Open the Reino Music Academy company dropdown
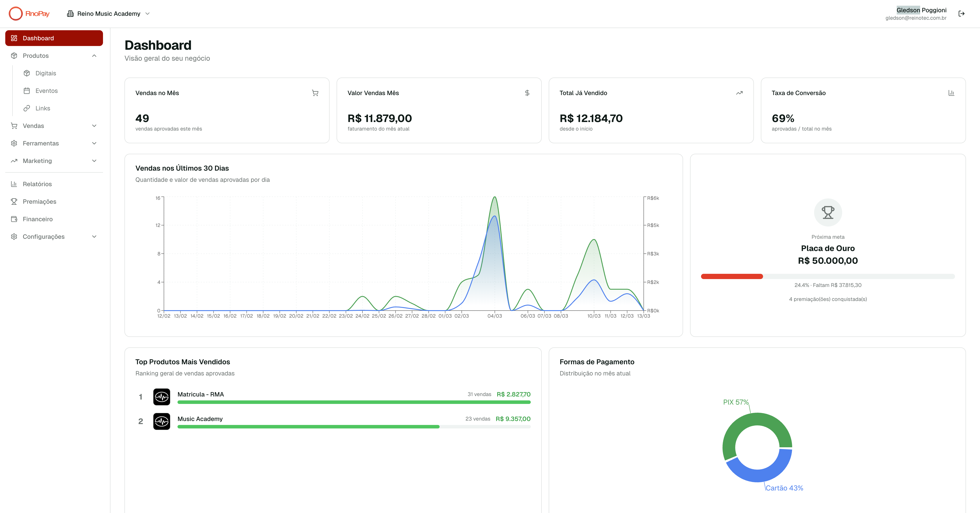This screenshot has height=513, width=980. 109,14
